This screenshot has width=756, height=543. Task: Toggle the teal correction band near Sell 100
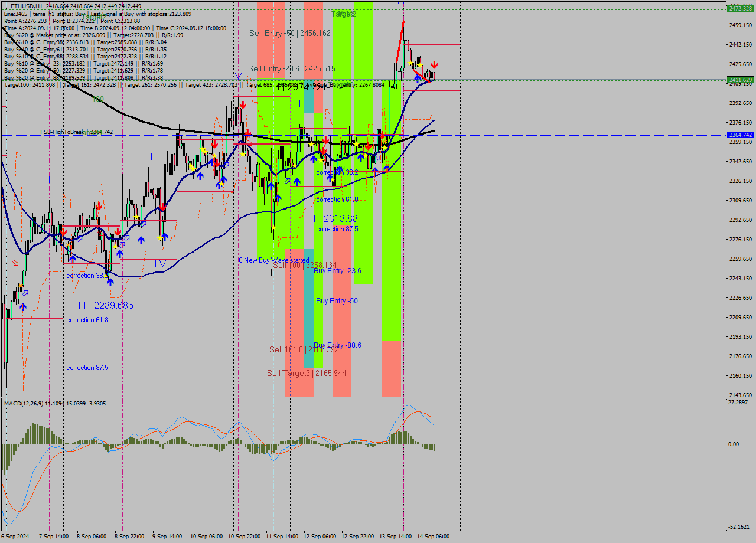[x=309, y=295]
